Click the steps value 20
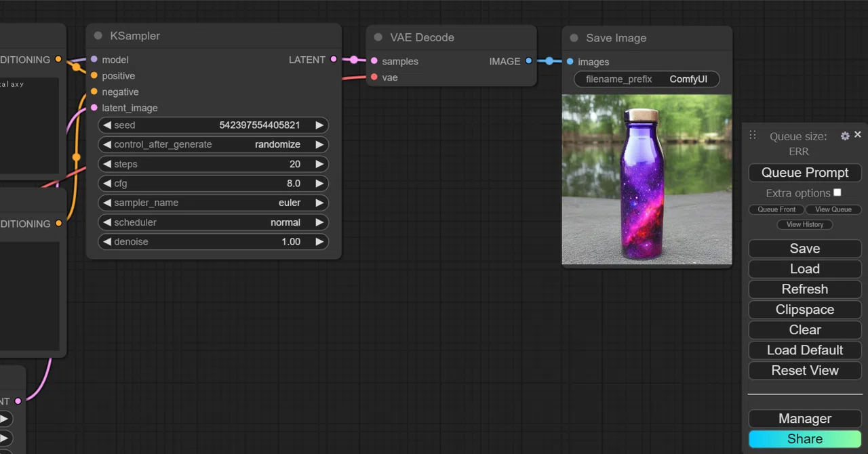The image size is (868, 454). [x=295, y=164]
